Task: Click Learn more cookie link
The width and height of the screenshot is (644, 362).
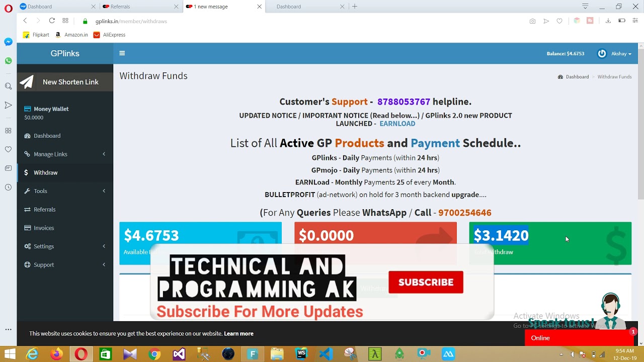Action: coord(238,333)
